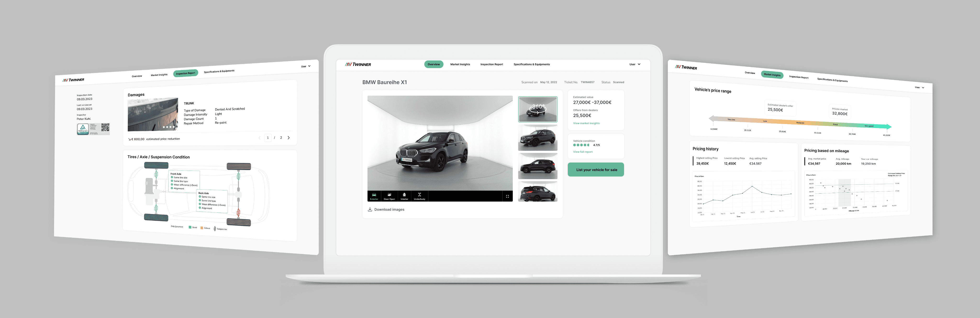Viewport: 980px width, 318px height.
Task: Go to the previous damage page arrow
Action: tap(259, 138)
